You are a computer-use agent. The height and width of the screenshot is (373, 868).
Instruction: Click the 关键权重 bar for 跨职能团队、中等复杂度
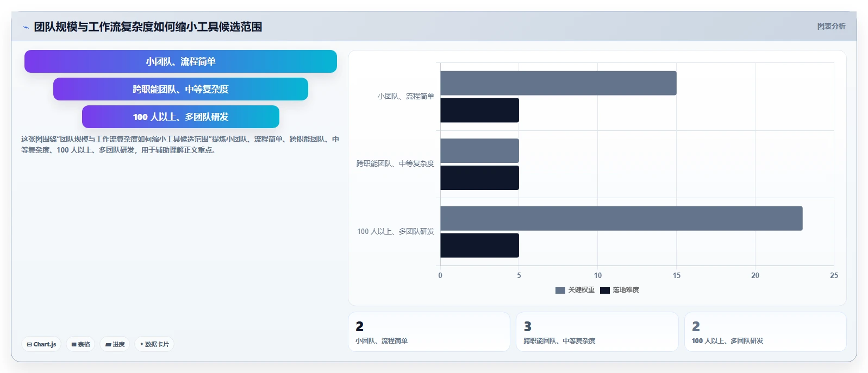click(x=479, y=151)
